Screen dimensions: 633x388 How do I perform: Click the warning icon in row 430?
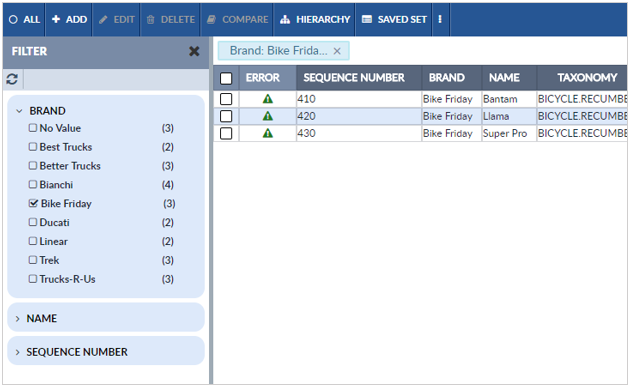click(268, 133)
